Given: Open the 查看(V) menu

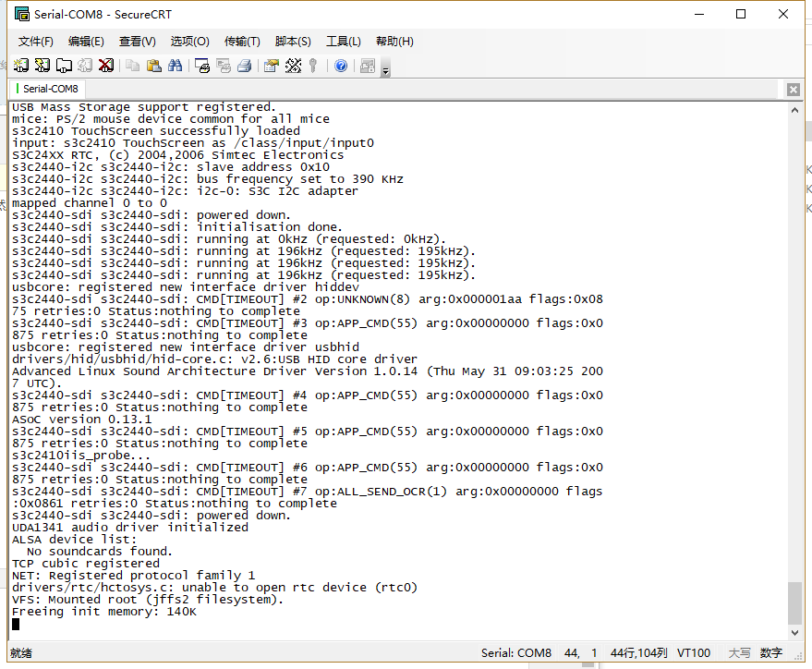Looking at the screenshot, I should [138, 42].
